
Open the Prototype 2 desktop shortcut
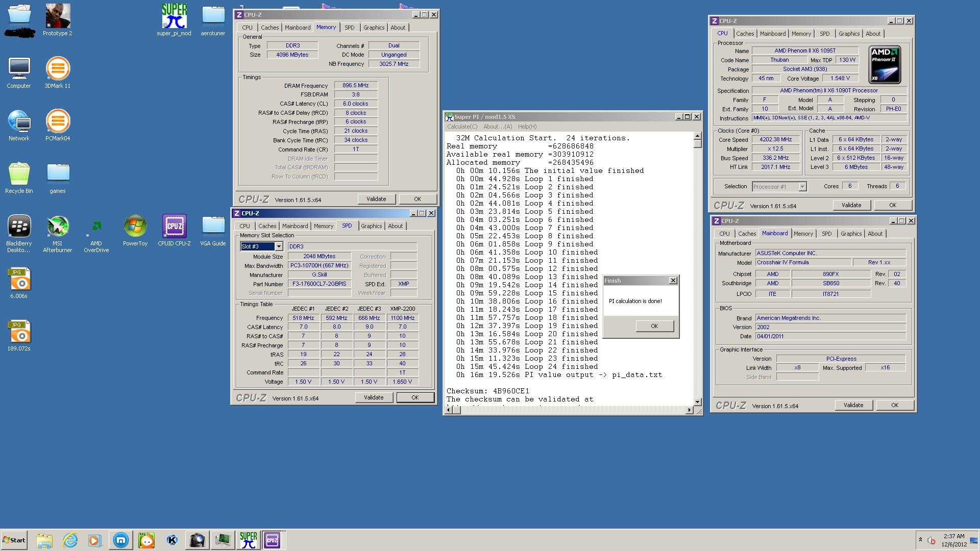(58, 19)
